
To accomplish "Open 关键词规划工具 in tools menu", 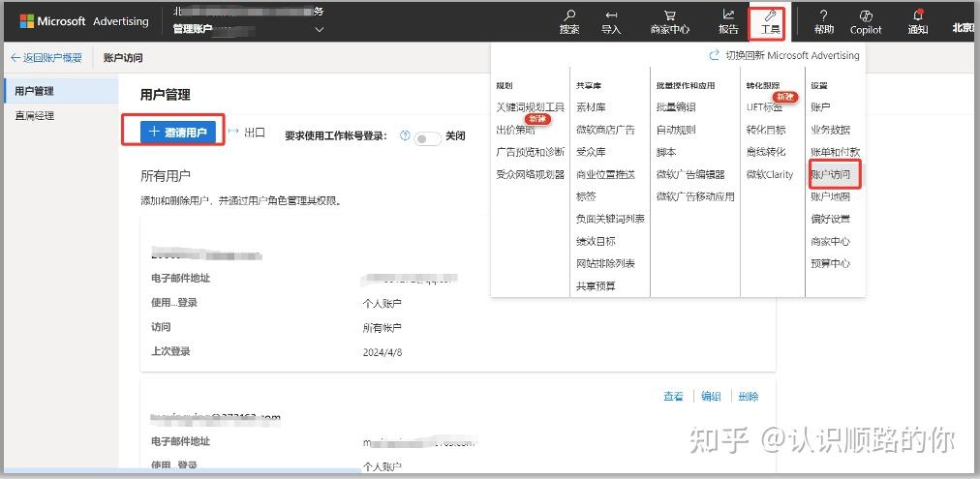I will (530, 107).
